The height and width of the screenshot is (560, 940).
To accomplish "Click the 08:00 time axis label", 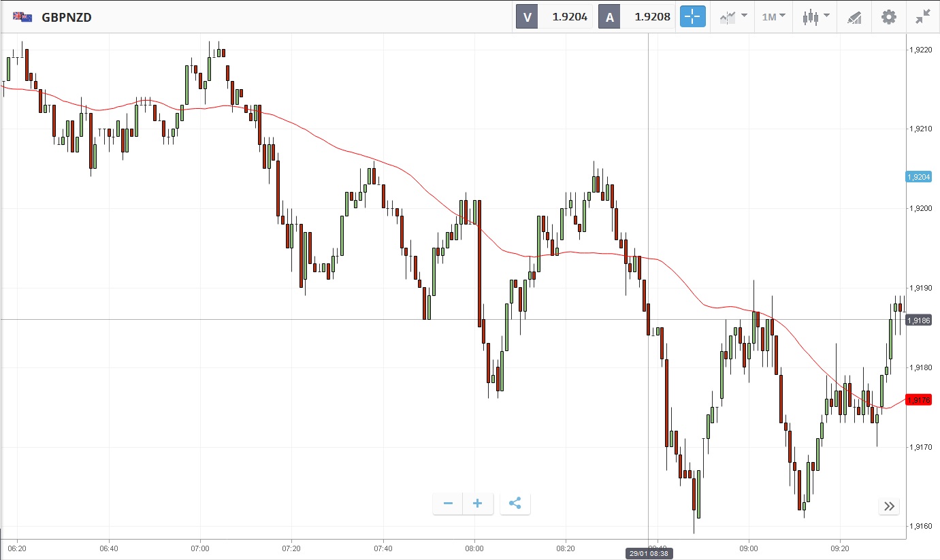I will tap(474, 548).
